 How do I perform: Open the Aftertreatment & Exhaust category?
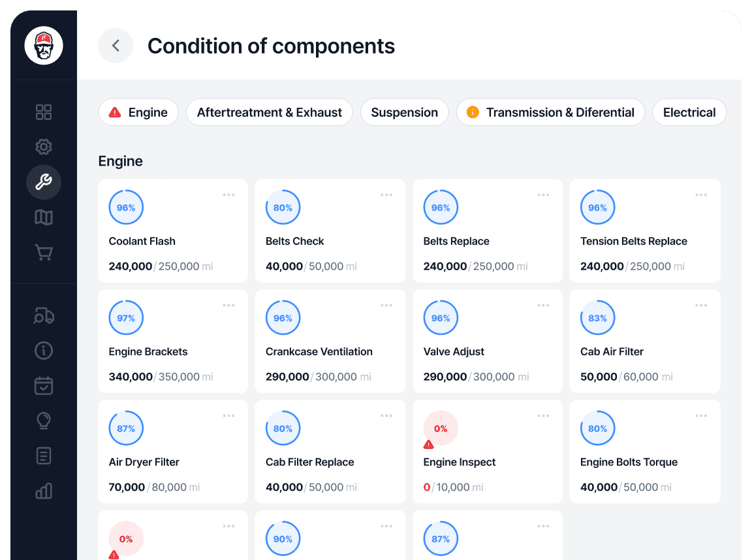click(269, 112)
